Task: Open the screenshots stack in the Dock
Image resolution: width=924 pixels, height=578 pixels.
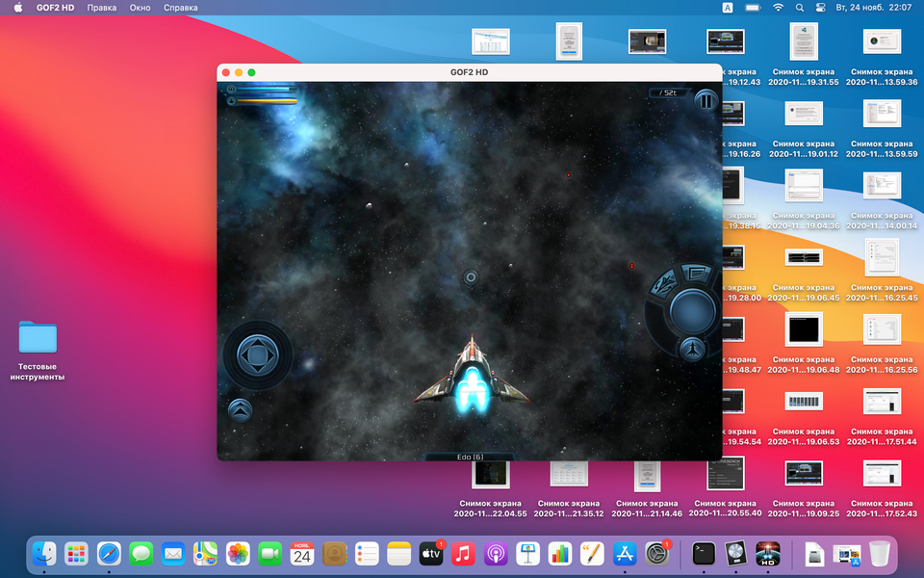Action: coord(847,554)
